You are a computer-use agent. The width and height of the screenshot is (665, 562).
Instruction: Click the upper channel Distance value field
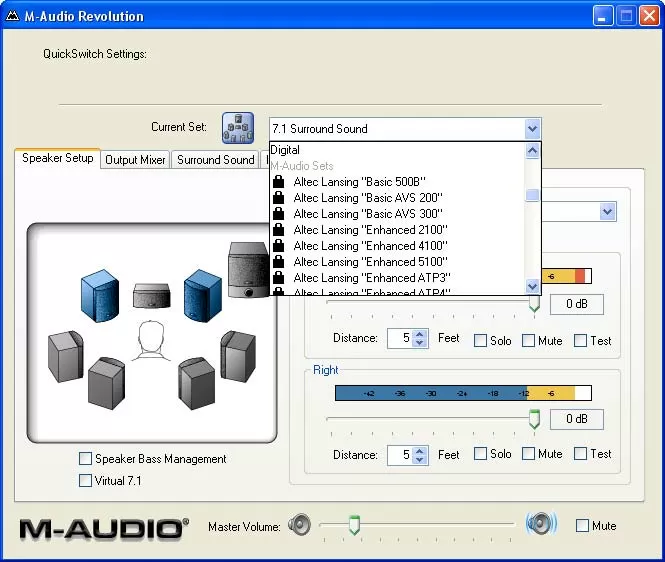[400, 338]
